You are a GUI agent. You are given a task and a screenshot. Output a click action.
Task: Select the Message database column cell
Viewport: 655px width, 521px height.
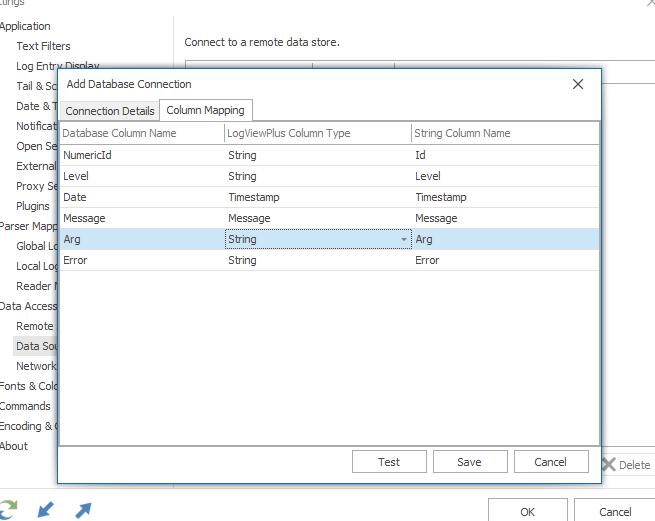pos(142,218)
